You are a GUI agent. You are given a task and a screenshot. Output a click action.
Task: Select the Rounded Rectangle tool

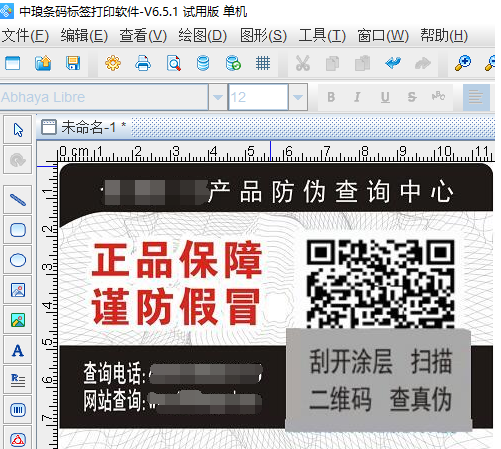18,230
